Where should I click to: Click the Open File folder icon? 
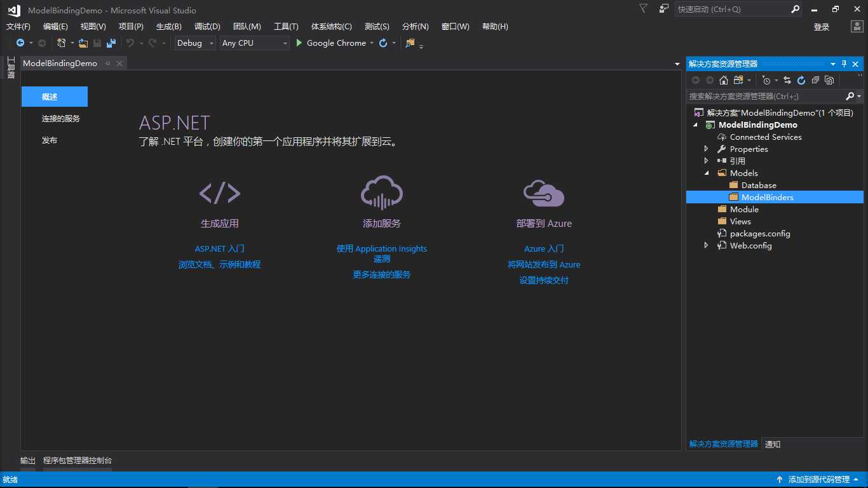pyautogui.click(x=83, y=43)
